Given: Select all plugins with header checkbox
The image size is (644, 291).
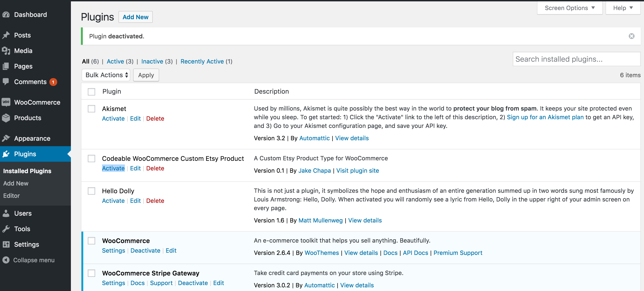Looking at the screenshot, I should pyautogui.click(x=91, y=92).
